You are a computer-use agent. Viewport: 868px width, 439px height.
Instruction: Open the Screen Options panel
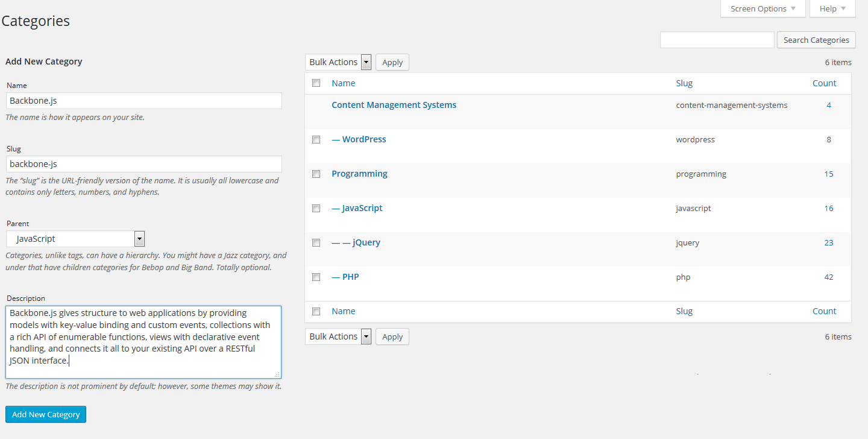pos(763,9)
